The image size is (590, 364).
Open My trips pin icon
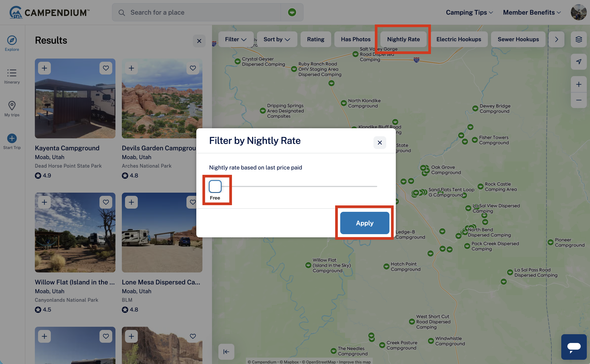(x=12, y=106)
